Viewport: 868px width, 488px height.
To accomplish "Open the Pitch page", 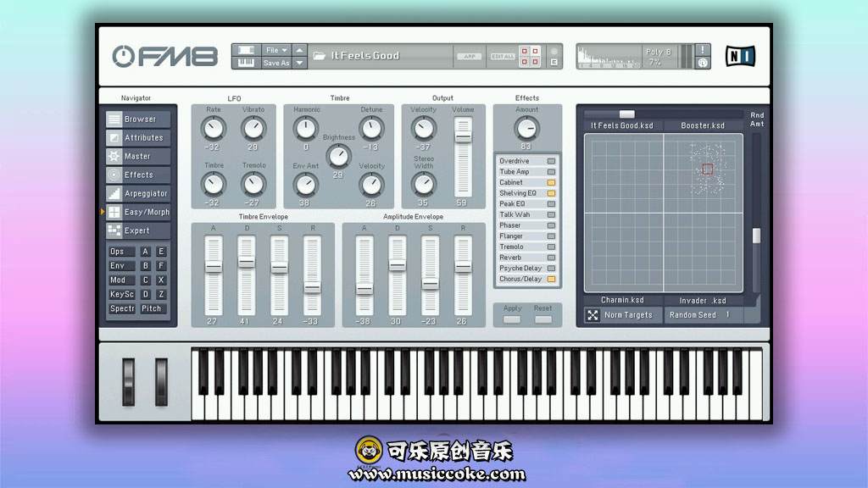I will [x=153, y=308].
